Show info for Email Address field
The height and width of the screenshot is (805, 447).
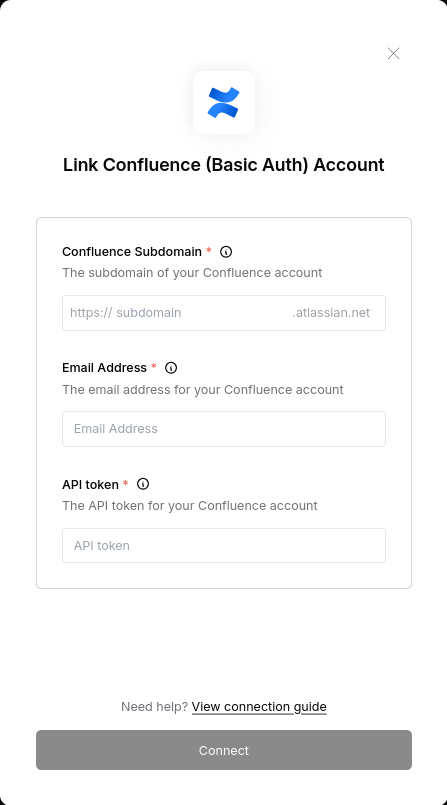point(171,368)
